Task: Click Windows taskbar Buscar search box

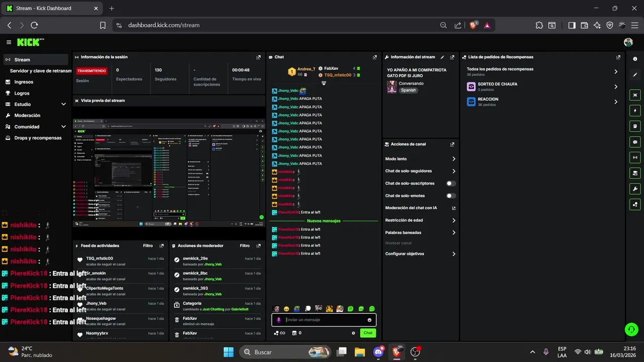Action: [x=285, y=352]
